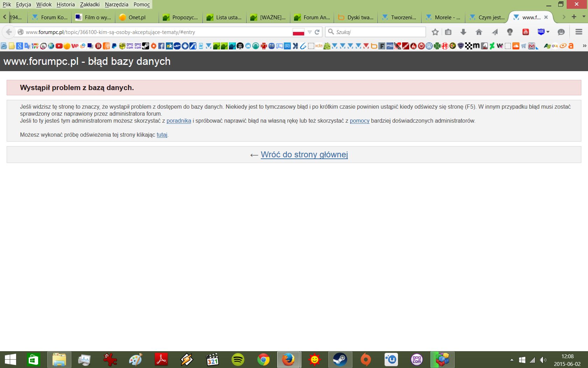
Task: Bookmark this page with the star icon
Action: pos(435,32)
